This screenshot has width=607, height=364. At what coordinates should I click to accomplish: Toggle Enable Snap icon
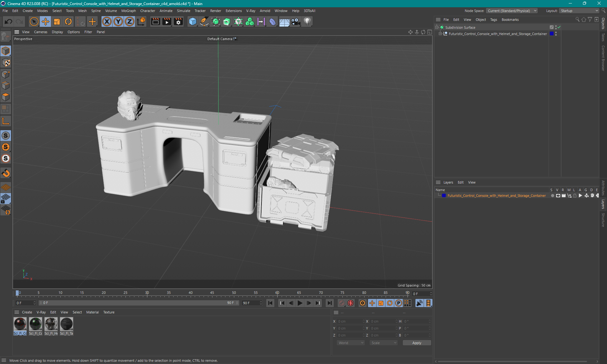click(x=6, y=173)
